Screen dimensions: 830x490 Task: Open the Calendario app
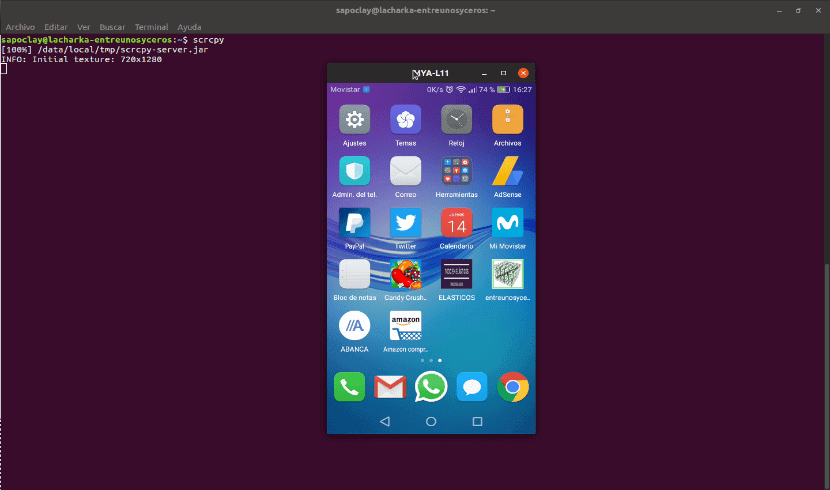click(x=456, y=223)
